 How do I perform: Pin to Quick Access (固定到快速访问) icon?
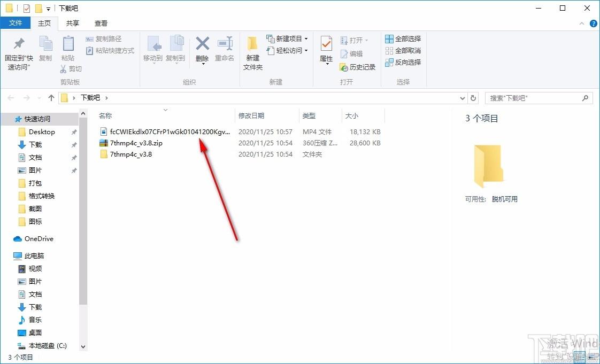(19, 45)
